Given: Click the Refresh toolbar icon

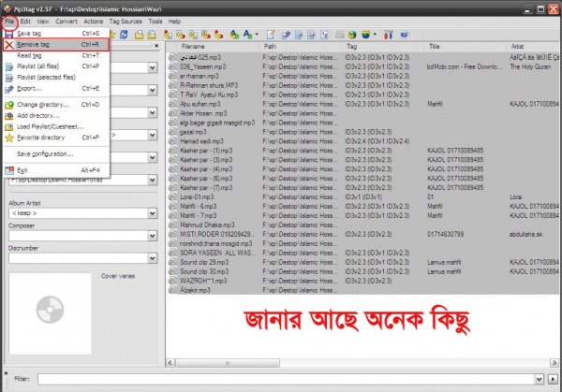Looking at the screenshot, I should (124, 35).
